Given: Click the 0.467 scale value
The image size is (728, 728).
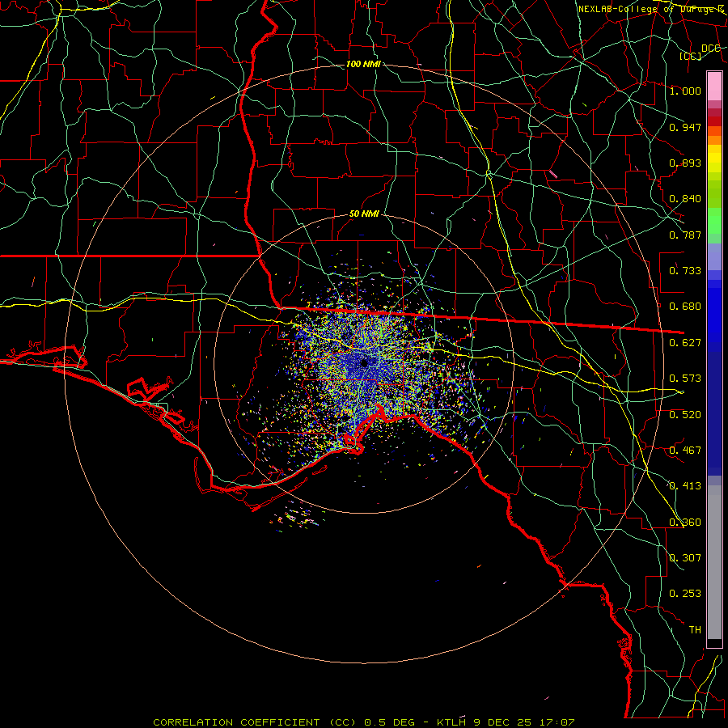Looking at the screenshot, I should coord(685,451).
